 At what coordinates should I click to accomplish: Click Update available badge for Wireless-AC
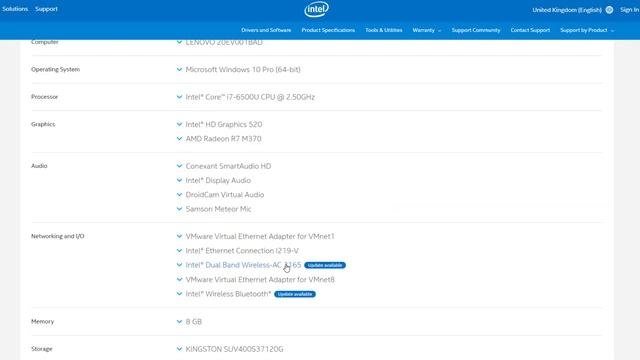[x=325, y=265]
